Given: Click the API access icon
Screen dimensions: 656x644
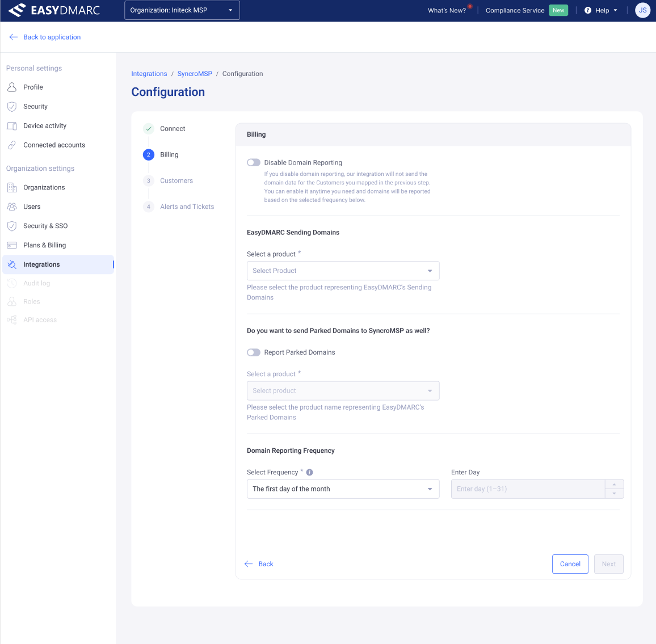Looking at the screenshot, I should coord(12,320).
